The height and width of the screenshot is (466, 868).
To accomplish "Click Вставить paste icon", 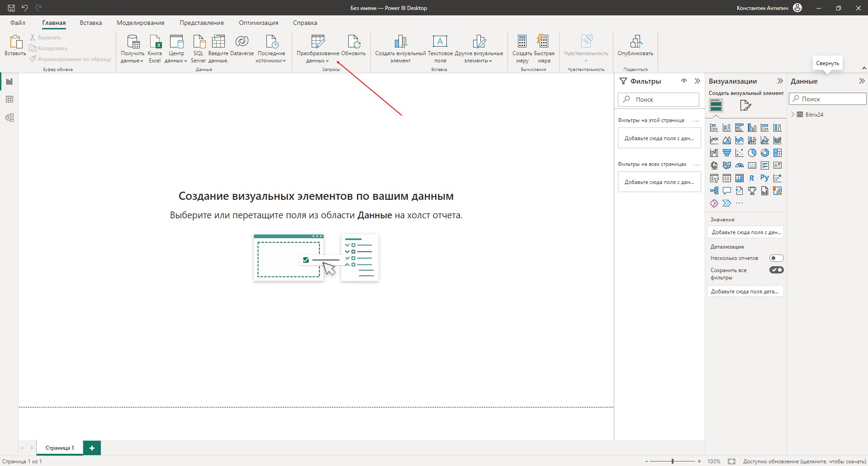I will (16, 42).
